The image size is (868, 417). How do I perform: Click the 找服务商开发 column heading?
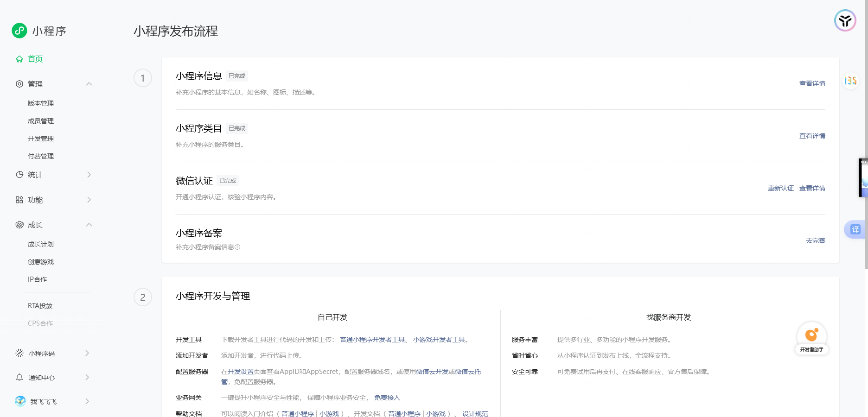tap(669, 317)
